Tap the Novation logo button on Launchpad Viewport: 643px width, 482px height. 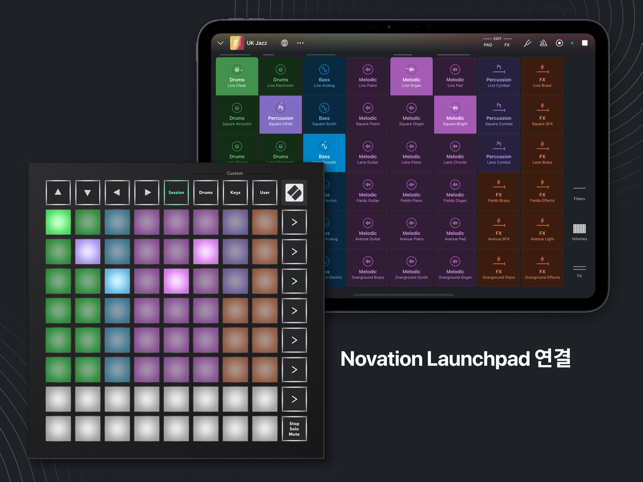click(294, 192)
